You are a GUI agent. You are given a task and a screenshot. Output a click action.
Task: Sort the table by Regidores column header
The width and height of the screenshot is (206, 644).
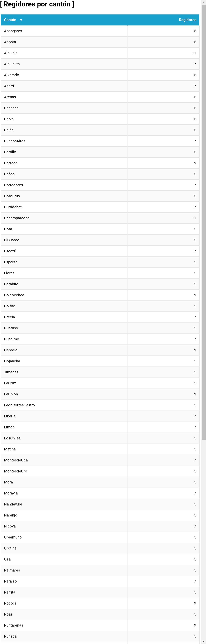click(x=187, y=20)
